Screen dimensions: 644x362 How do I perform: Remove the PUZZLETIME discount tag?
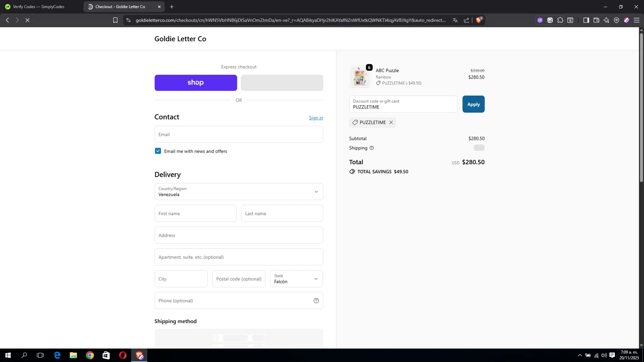coord(391,123)
